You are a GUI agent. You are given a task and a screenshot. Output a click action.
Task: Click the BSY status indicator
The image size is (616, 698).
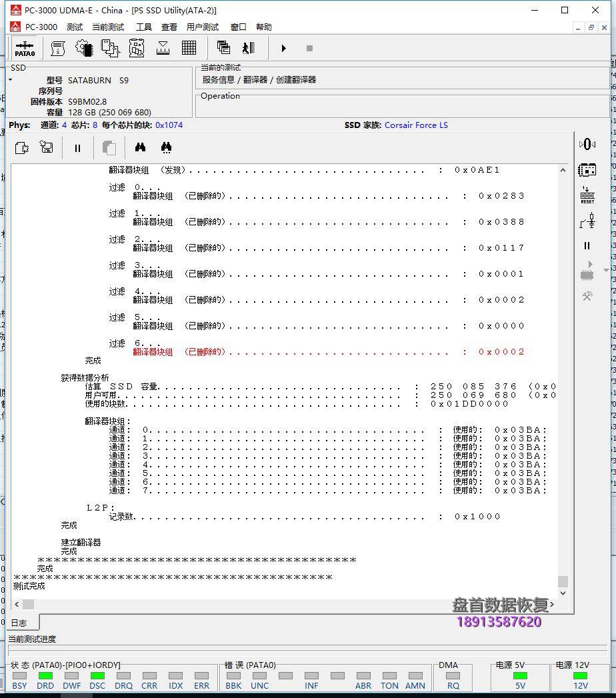pos(19,676)
